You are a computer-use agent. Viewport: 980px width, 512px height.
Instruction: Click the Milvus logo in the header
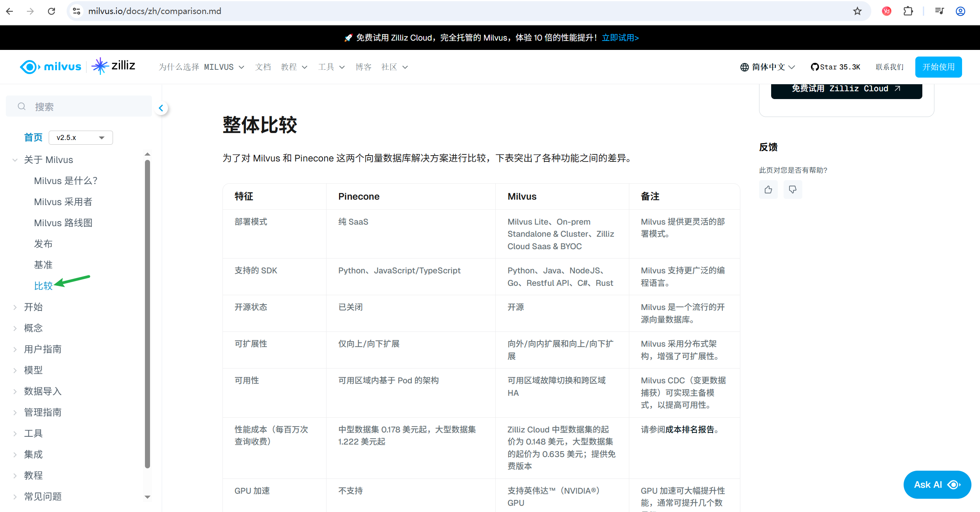pos(51,67)
